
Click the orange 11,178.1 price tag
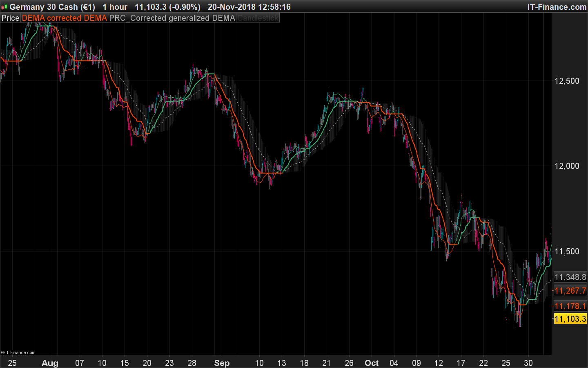click(570, 306)
